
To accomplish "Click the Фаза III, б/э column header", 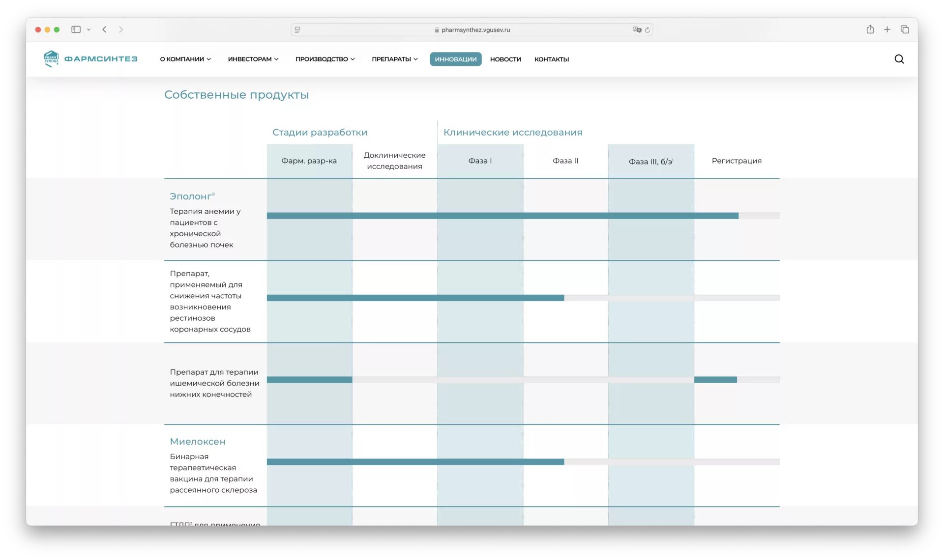I will pos(651,161).
